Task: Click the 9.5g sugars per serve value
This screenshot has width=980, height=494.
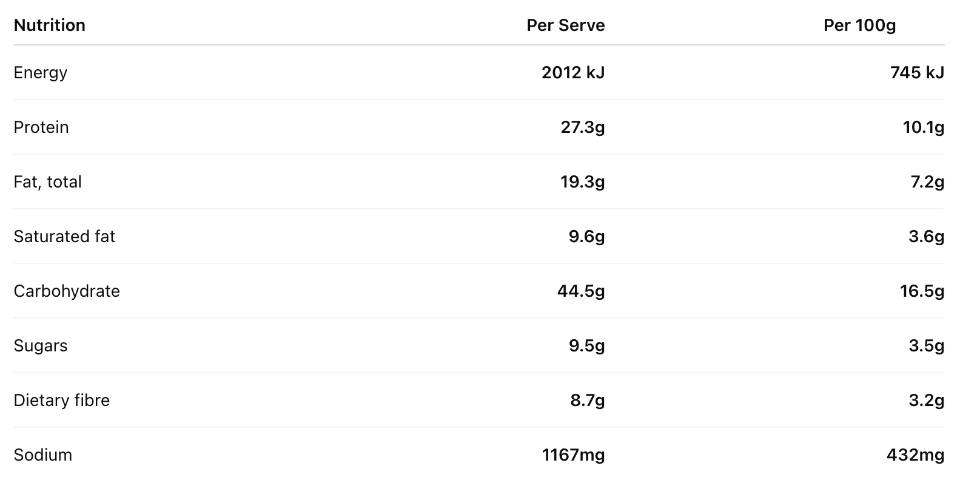Action: click(586, 346)
